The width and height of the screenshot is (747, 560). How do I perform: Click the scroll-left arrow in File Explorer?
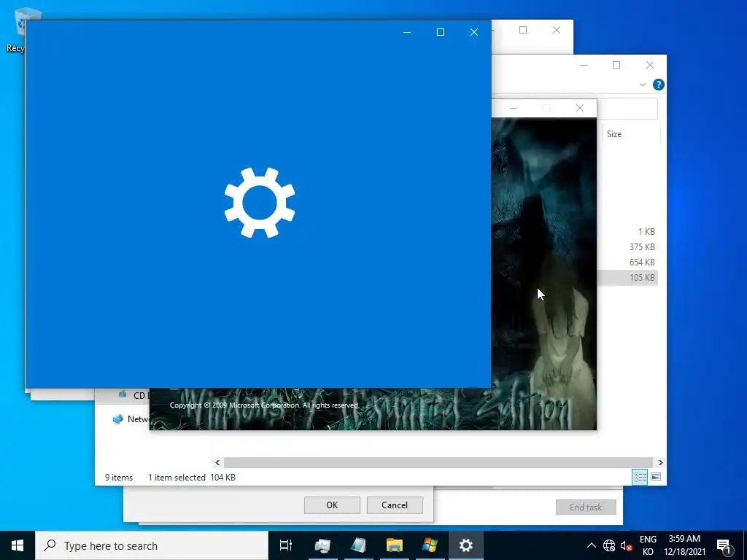[x=217, y=462]
